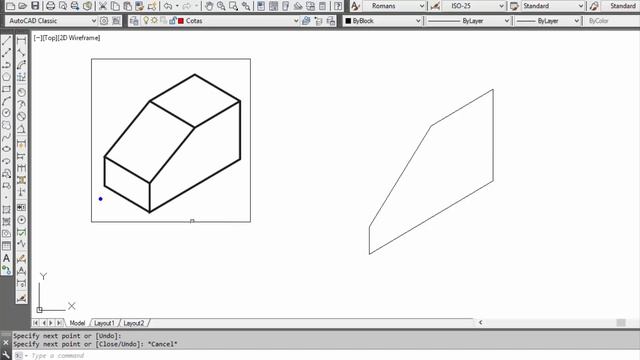Toggle freeze sun icon for Cotas layer
Viewport: 640px width, 360px height.
coord(154,20)
